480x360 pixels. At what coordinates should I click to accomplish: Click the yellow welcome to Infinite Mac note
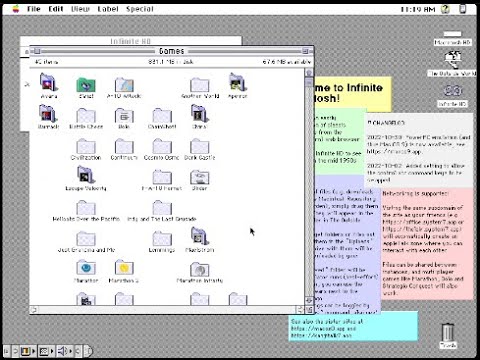(353, 93)
